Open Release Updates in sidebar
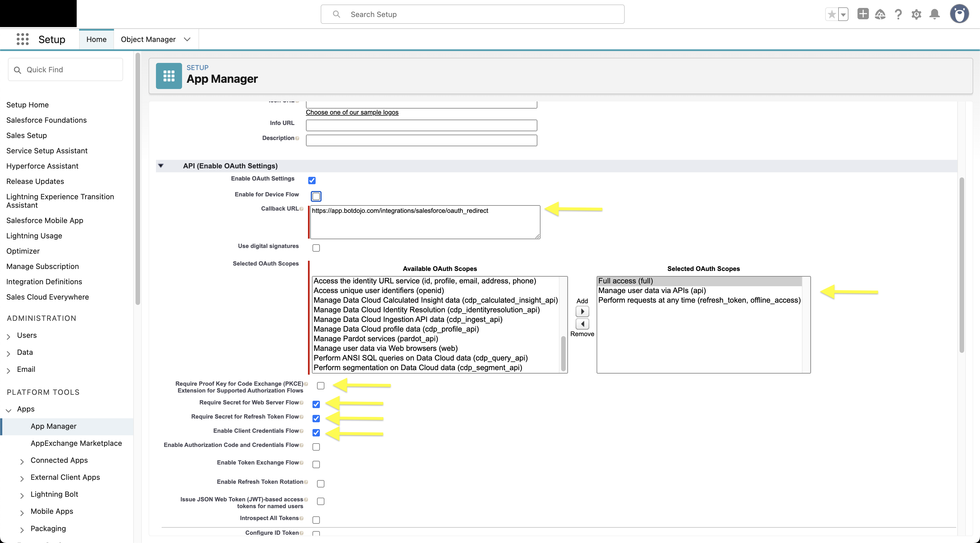Image resolution: width=980 pixels, height=543 pixels. click(35, 181)
